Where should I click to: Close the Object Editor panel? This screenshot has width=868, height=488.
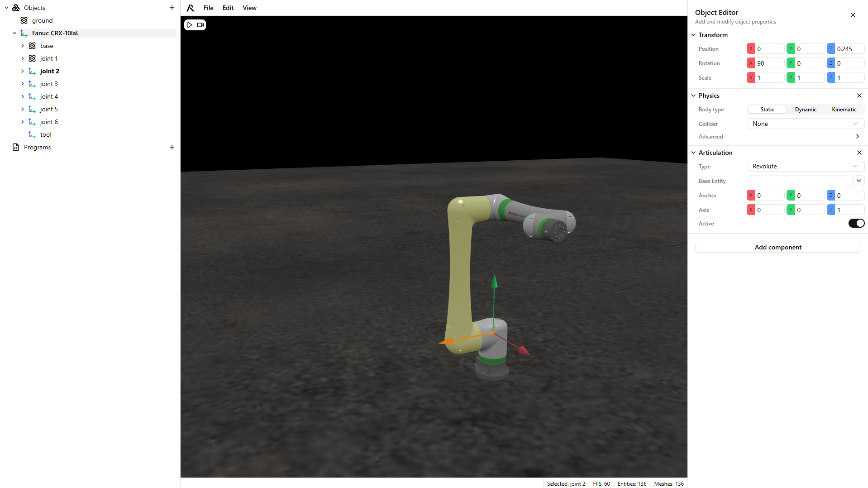tap(853, 15)
